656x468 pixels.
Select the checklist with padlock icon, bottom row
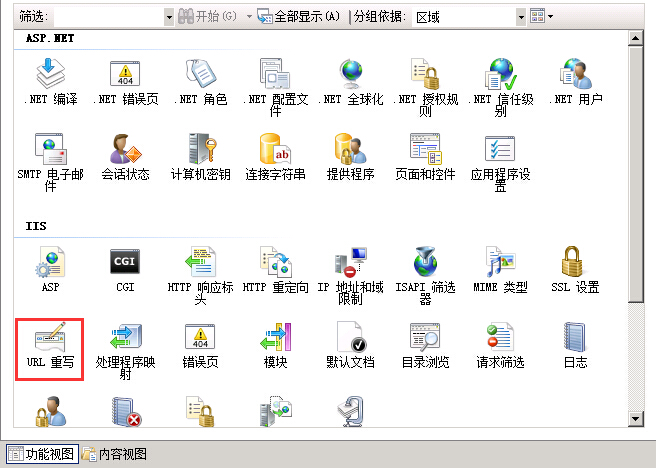200,411
